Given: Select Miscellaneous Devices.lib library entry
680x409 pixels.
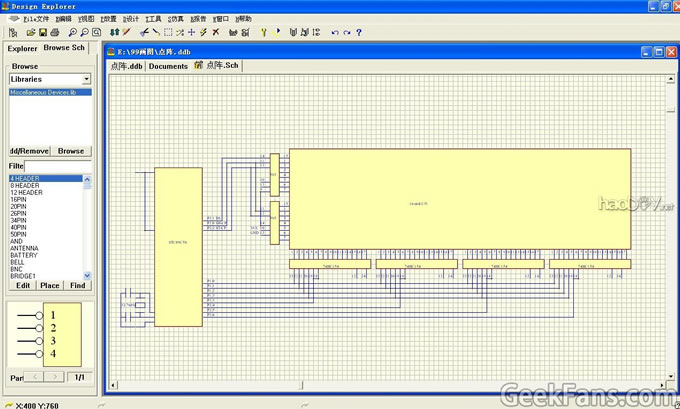Looking at the screenshot, I should (43, 92).
